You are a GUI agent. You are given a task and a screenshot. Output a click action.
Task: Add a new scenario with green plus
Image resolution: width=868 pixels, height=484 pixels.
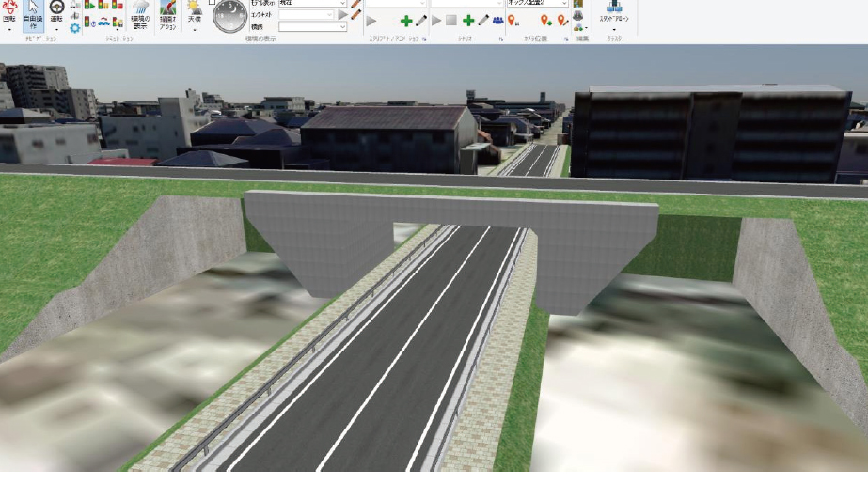(468, 21)
